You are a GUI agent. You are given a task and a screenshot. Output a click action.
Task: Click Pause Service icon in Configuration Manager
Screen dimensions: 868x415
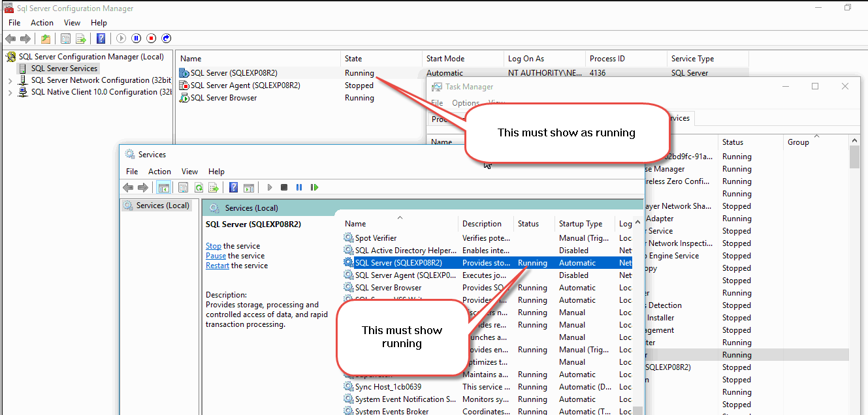137,38
